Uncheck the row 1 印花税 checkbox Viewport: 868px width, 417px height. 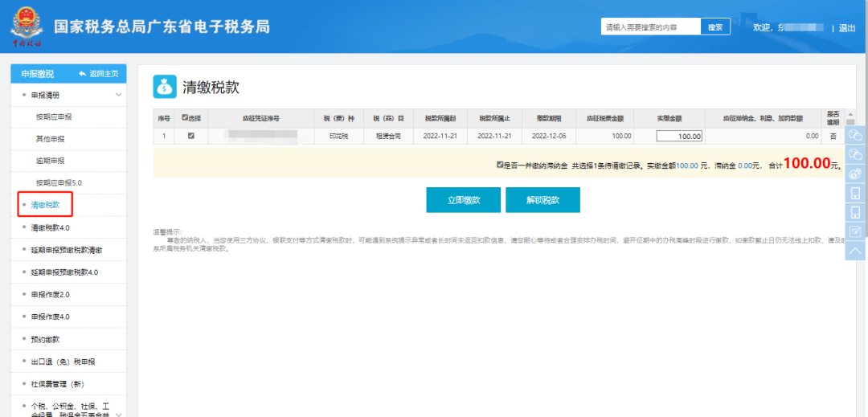coord(191,136)
